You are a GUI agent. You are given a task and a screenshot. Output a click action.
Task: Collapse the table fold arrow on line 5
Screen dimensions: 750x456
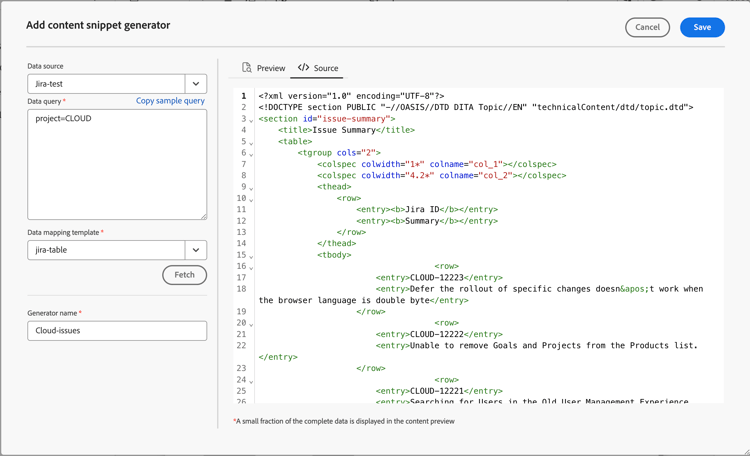tap(251, 143)
